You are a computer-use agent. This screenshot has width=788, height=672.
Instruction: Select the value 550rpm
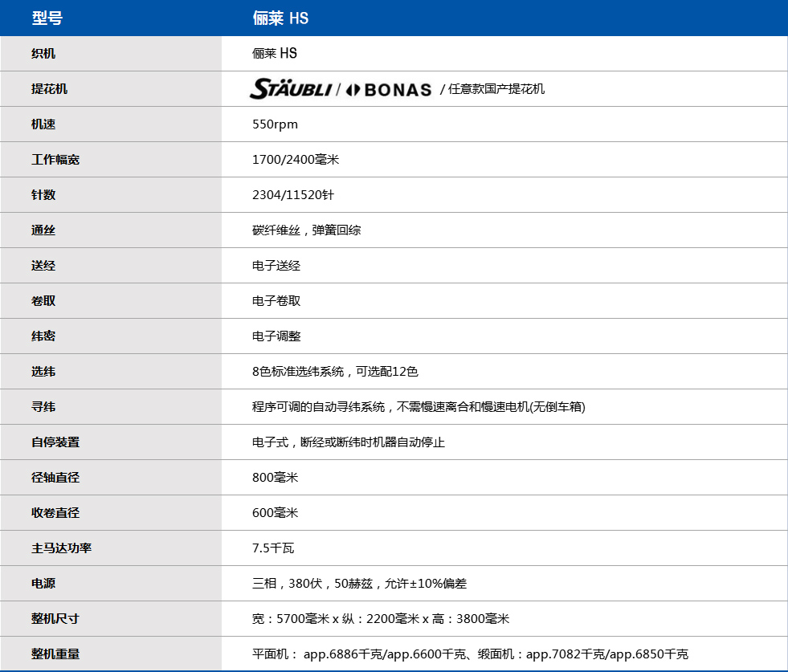pyautogui.click(x=275, y=124)
